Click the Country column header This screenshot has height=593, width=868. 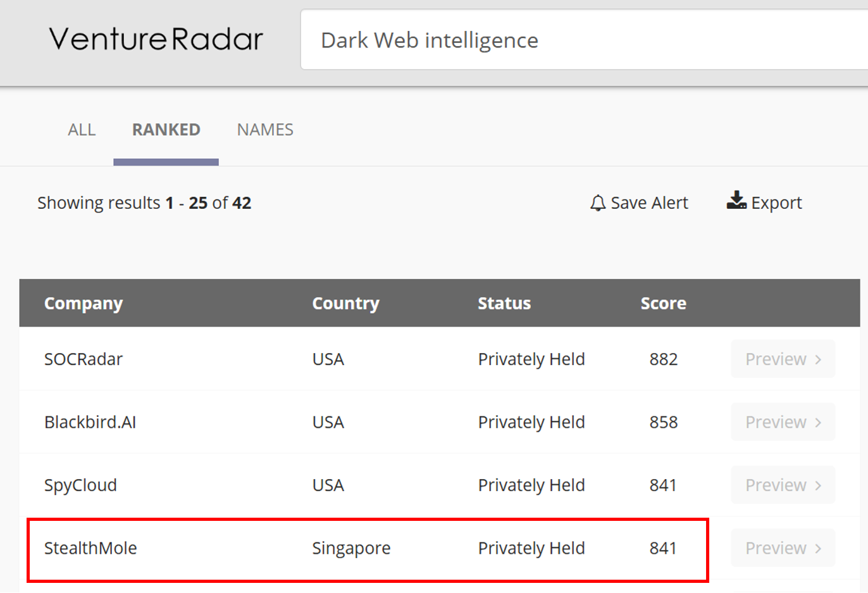point(345,303)
